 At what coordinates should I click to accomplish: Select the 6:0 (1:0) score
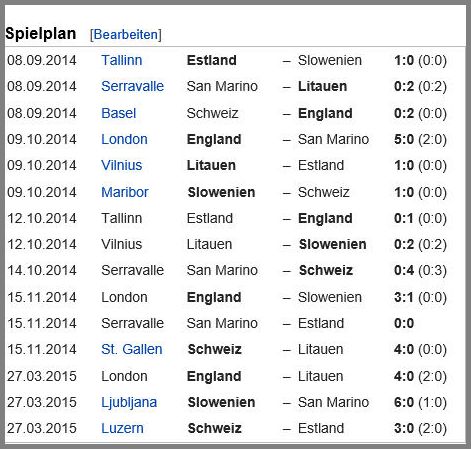coord(420,402)
